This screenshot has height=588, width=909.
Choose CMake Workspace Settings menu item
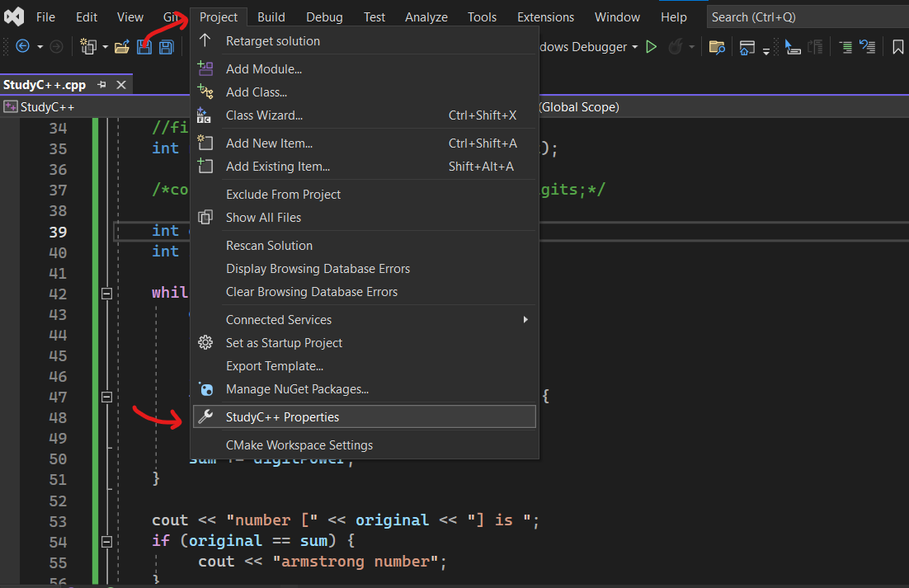coord(364,445)
